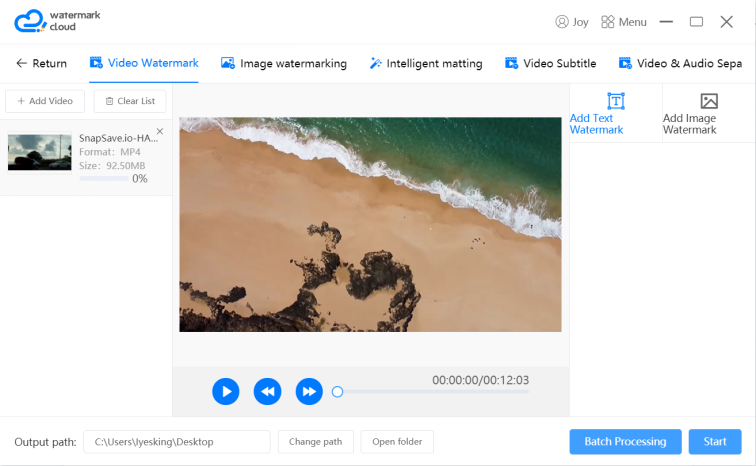756x466 pixels.
Task: Click the Start button
Action: 715,442
